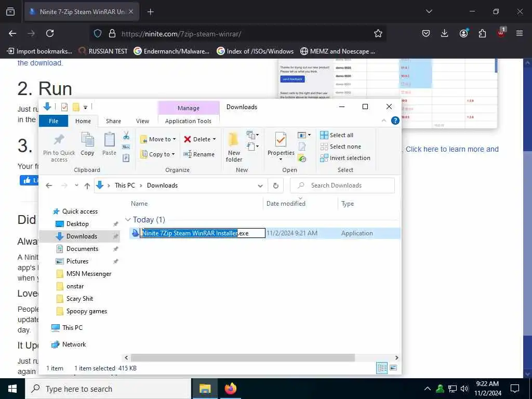
Task: Click the Search Downloads field
Action: 342,185
